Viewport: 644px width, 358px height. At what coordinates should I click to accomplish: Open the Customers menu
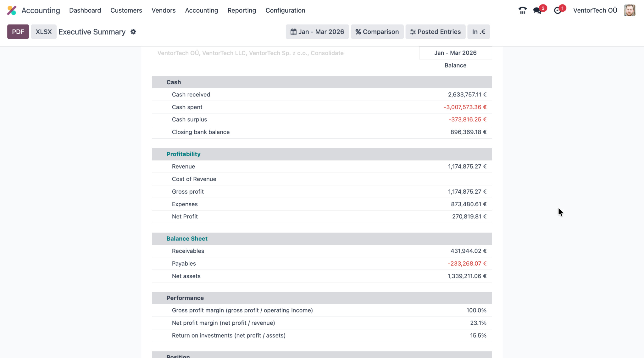click(126, 10)
